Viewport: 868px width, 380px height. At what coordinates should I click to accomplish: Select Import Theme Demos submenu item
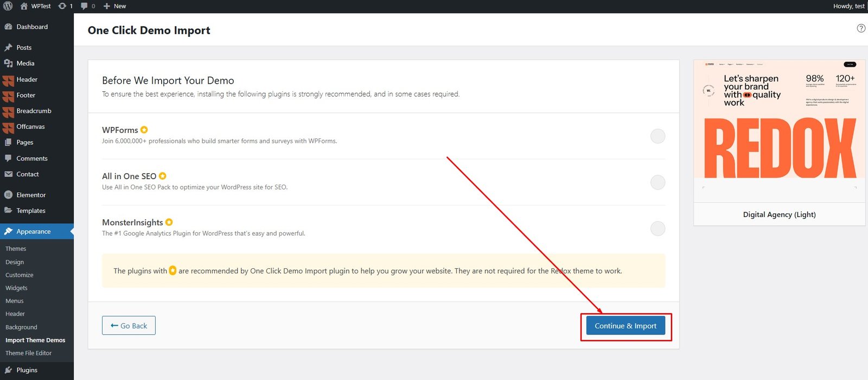tap(35, 340)
